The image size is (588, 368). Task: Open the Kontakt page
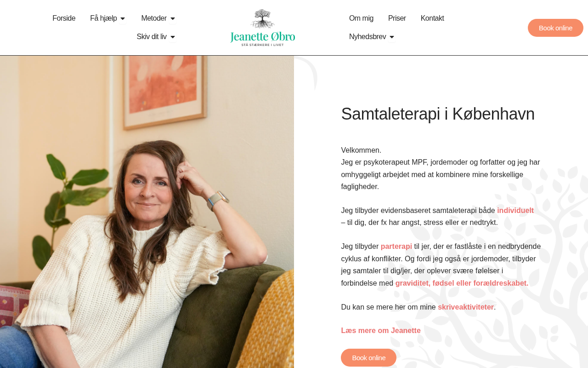pos(432,18)
